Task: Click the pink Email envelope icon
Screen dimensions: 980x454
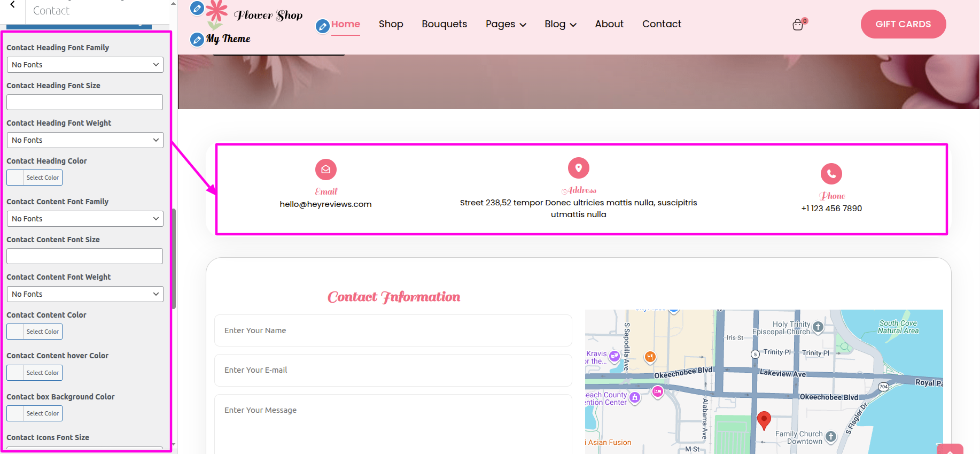Action: tap(325, 170)
